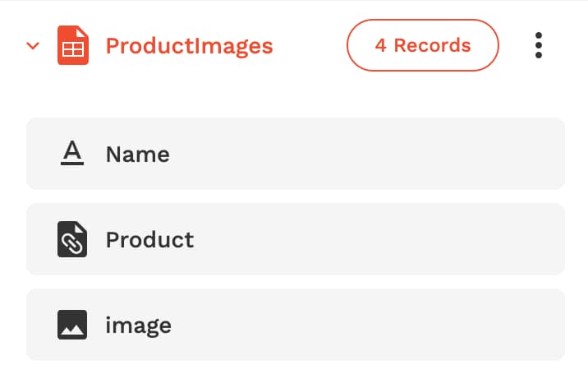Click the underlined letter A icon
The height and width of the screenshot is (388, 588).
72,153
